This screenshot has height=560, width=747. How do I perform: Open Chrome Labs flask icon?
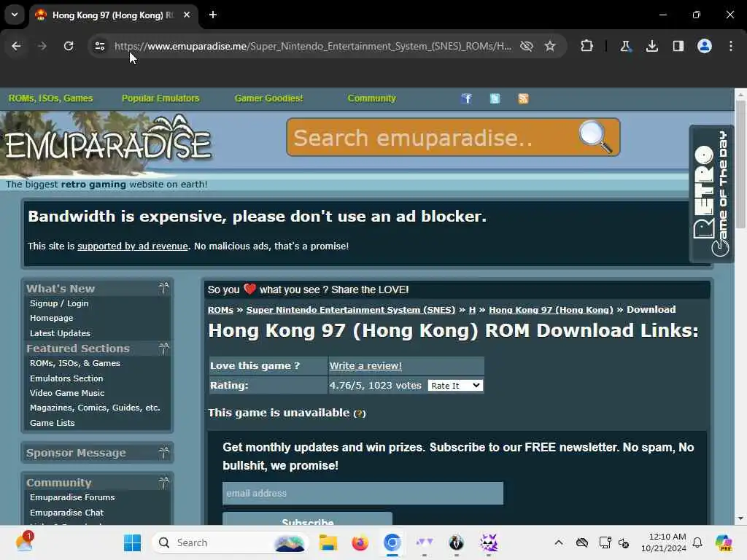pos(625,46)
